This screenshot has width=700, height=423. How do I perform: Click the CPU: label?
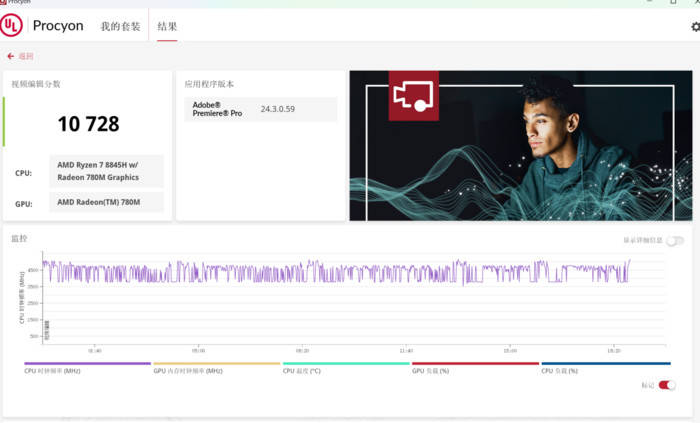point(23,173)
